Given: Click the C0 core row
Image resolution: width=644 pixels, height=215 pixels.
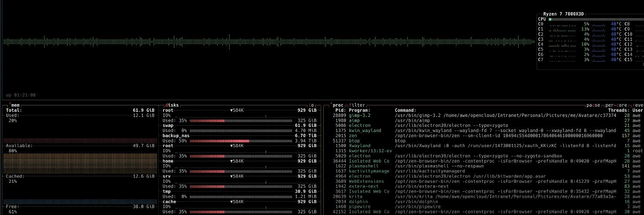Looking at the screenshot, I should [x=580, y=24].
